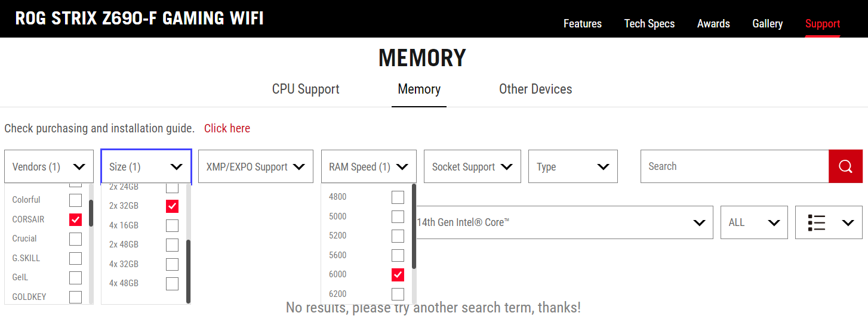Click the red search magnifier button
Image resolution: width=868 pixels, height=319 pixels.
pyautogui.click(x=845, y=166)
